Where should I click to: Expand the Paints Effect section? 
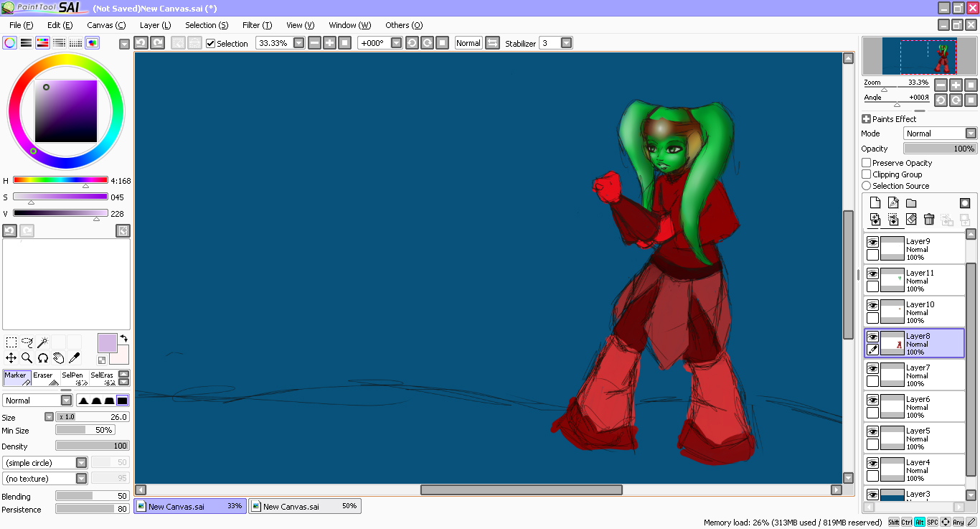pos(866,119)
